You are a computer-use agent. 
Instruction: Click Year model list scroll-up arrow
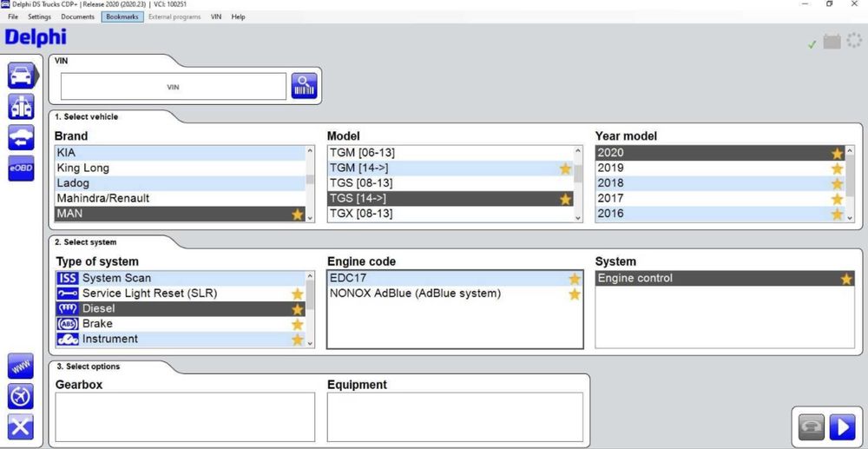point(850,151)
